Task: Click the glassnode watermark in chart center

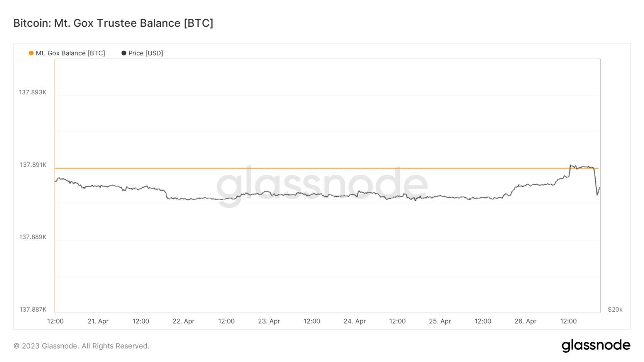Action: (322, 185)
